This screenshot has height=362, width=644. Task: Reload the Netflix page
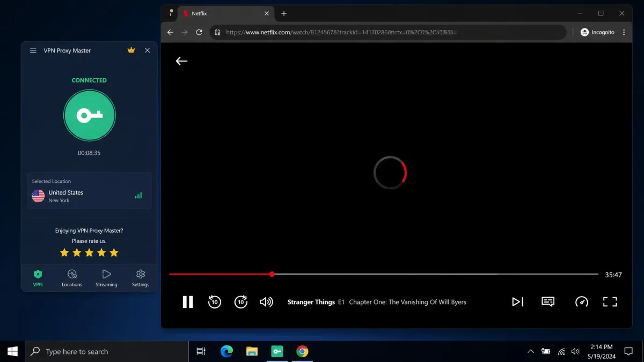tap(199, 32)
